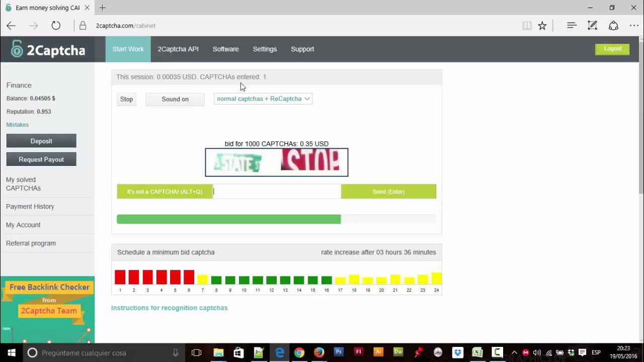Click the Logout button

tap(612, 49)
